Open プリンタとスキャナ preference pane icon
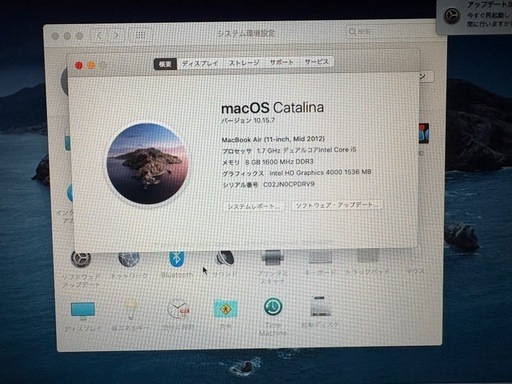 pyautogui.click(x=272, y=257)
